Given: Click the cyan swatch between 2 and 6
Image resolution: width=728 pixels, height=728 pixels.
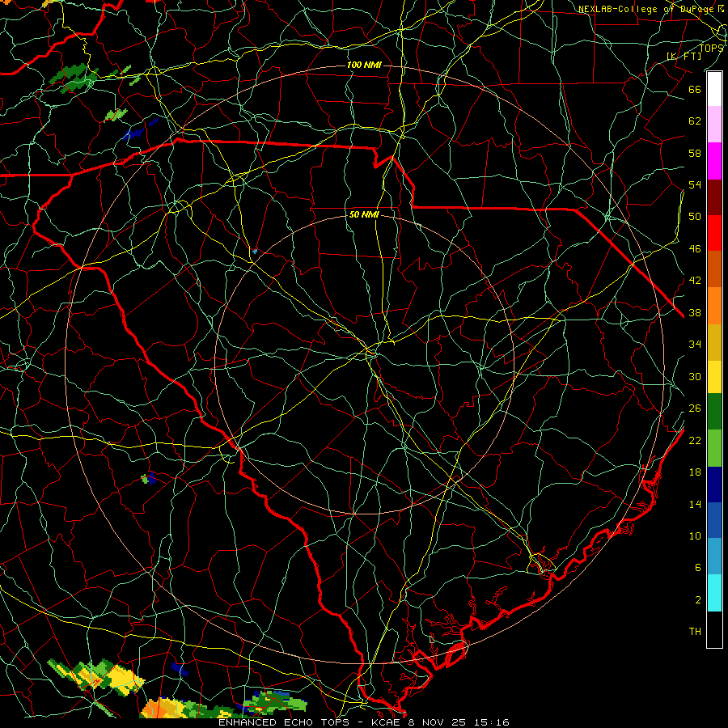Looking at the screenshot, I should click(x=714, y=593).
